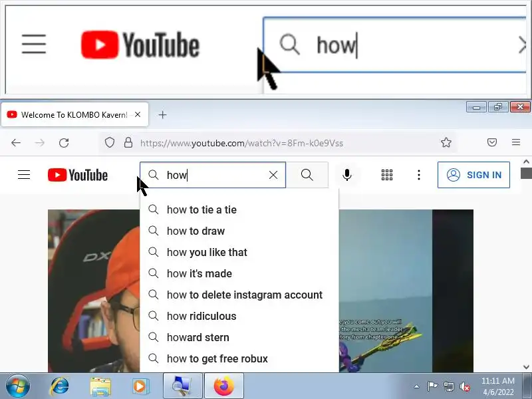Pick 'how to get free robux' suggestion
Screen dimensions: 532x399
(239, 358)
